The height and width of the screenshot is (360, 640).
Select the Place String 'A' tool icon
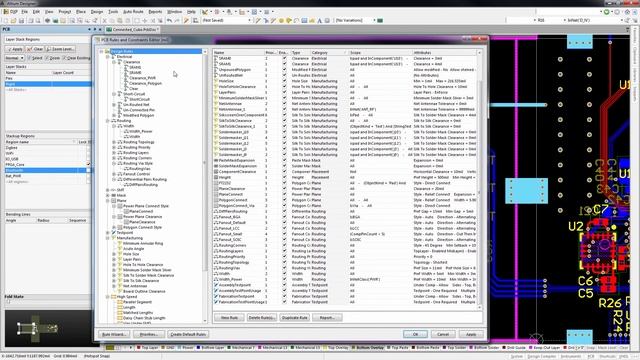(x=320, y=20)
